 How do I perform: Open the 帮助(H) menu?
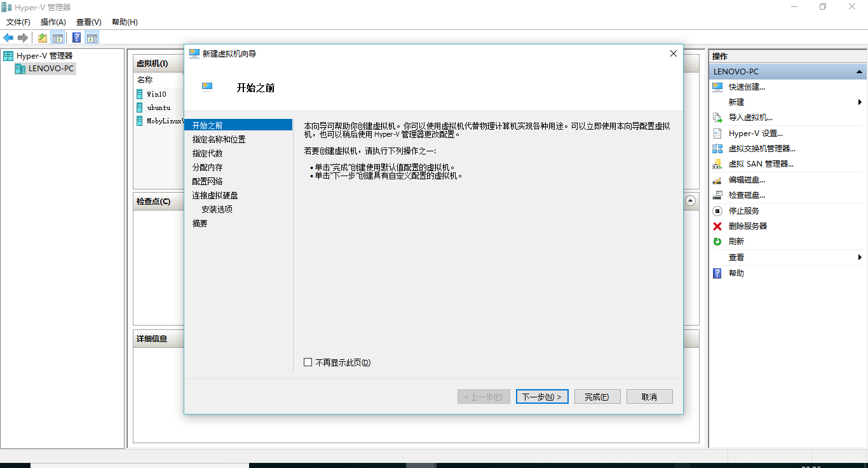tap(125, 22)
